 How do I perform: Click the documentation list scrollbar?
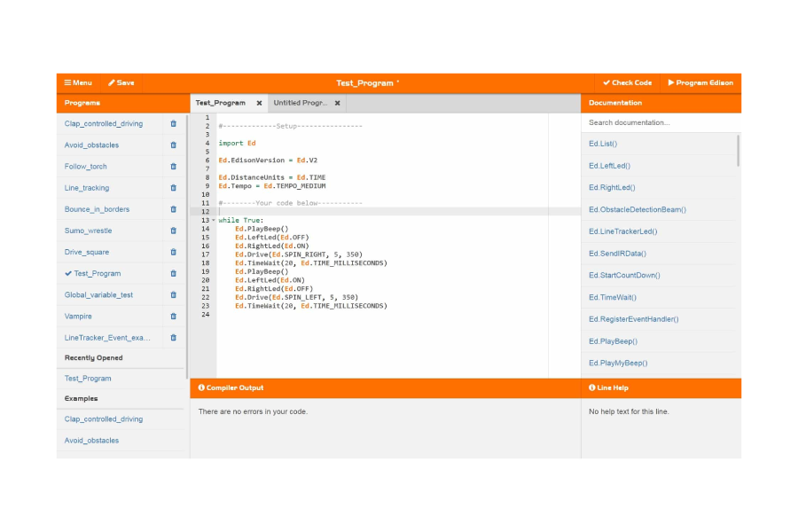738,151
